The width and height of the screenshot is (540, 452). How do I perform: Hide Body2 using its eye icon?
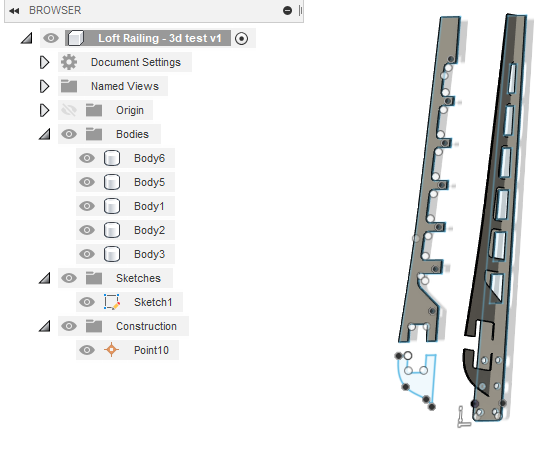pos(87,230)
